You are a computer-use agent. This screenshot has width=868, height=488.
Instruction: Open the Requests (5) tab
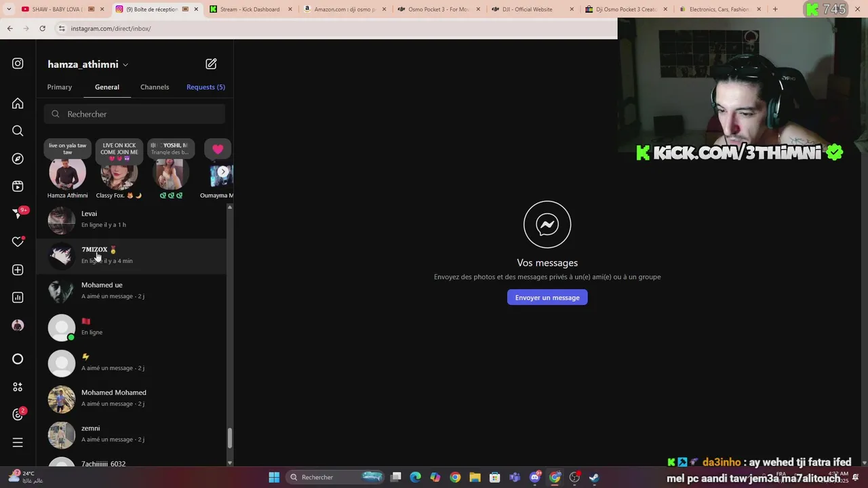point(205,87)
